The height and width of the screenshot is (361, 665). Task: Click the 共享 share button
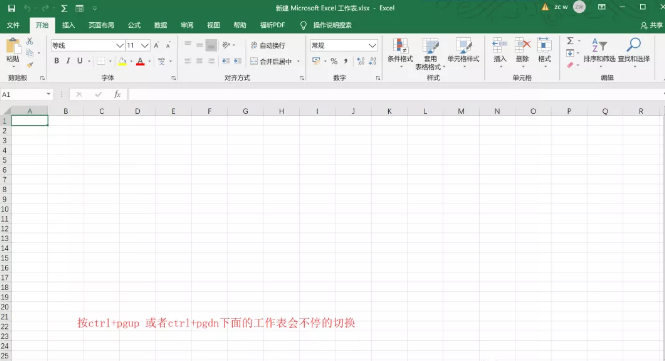click(x=652, y=25)
